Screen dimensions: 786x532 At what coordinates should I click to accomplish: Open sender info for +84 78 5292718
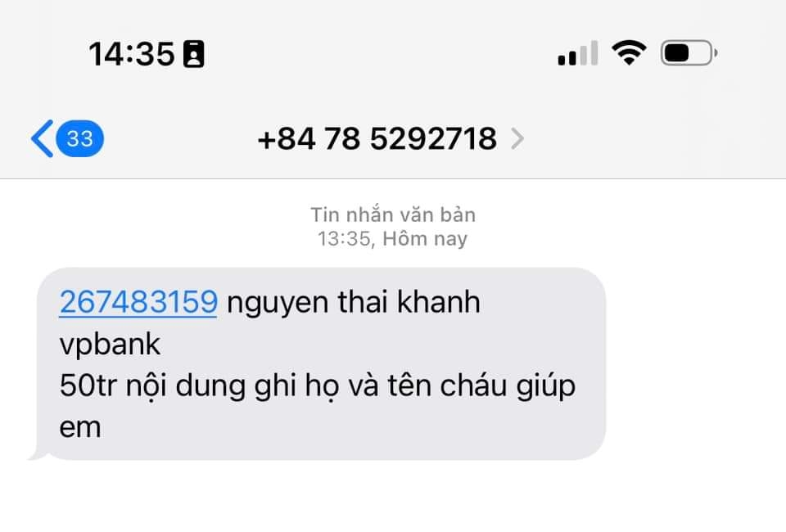[x=377, y=139]
